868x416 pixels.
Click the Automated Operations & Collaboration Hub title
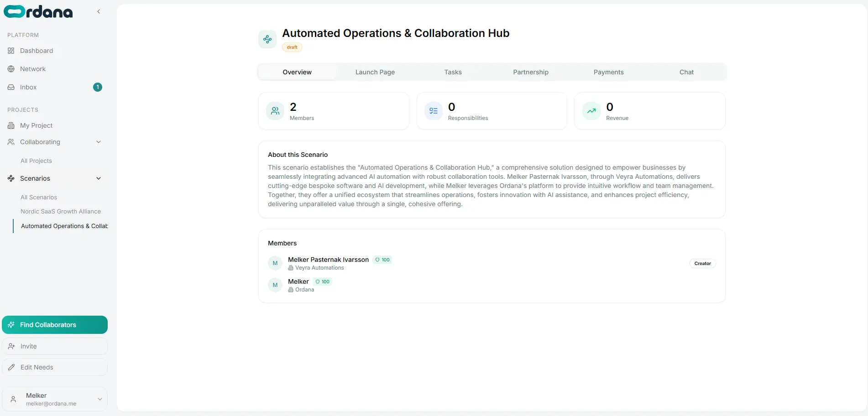(396, 33)
